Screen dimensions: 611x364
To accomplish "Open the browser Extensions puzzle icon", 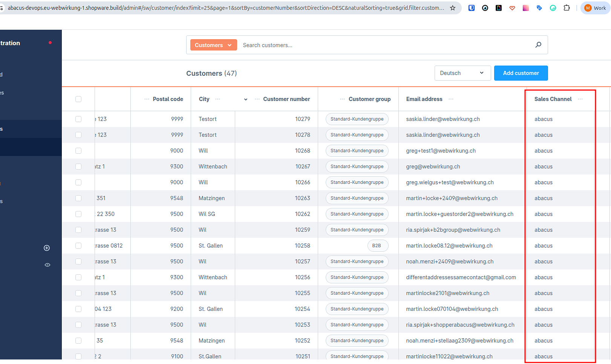I will [567, 8].
